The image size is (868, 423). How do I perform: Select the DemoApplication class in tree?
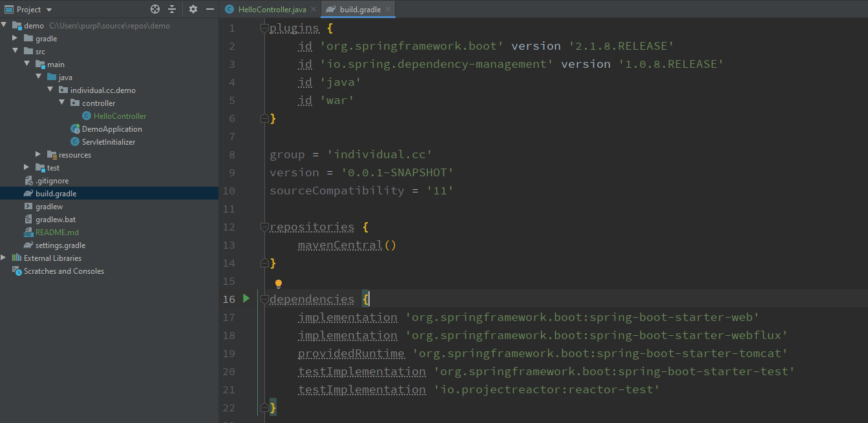pos(111,129)
